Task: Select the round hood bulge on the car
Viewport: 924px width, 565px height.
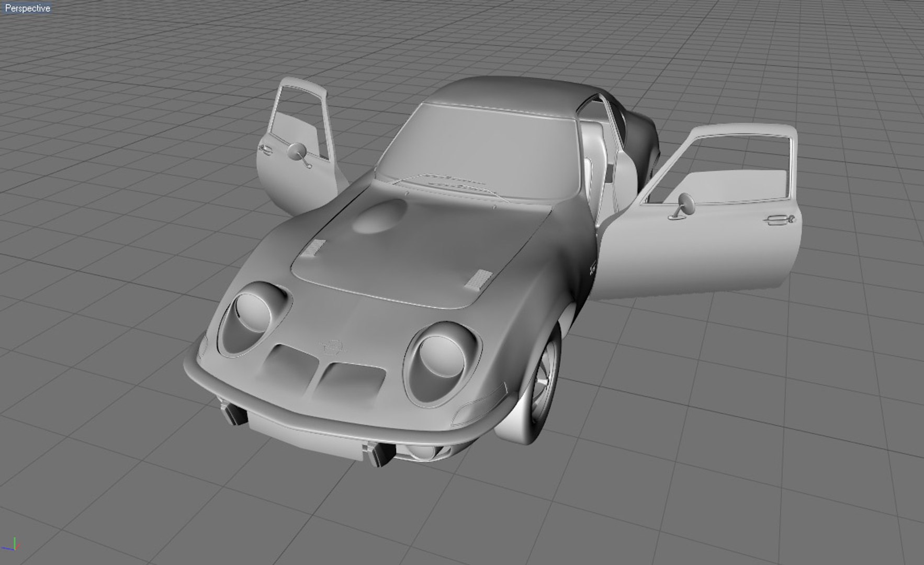Action: 379,216
